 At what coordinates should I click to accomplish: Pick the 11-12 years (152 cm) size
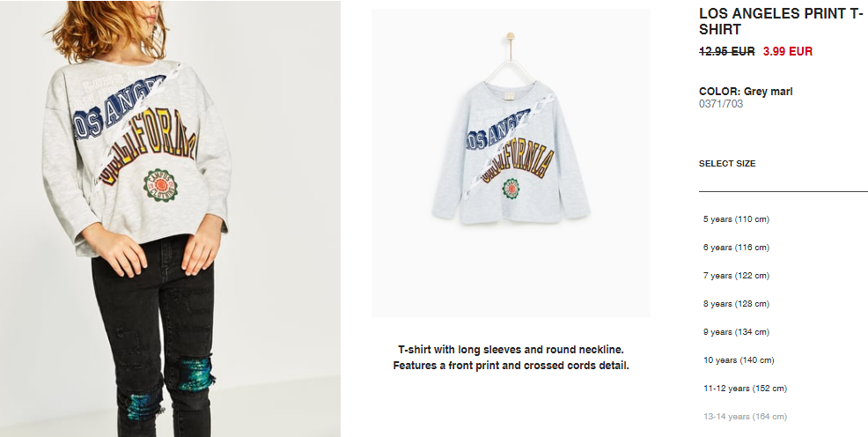pyautogui.click(x=745, y=389)
